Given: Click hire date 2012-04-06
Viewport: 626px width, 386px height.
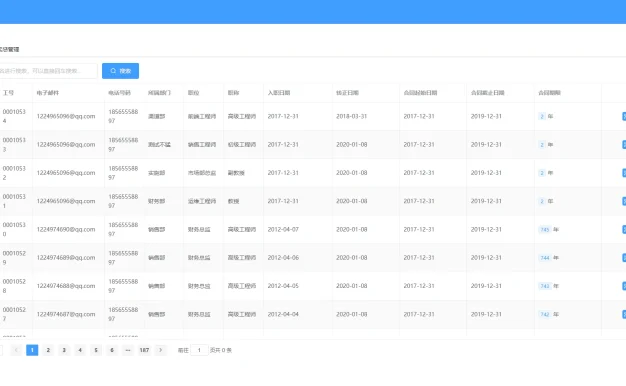Looking at the screenshot, I should pyautogui.click(x=283, y=258).
